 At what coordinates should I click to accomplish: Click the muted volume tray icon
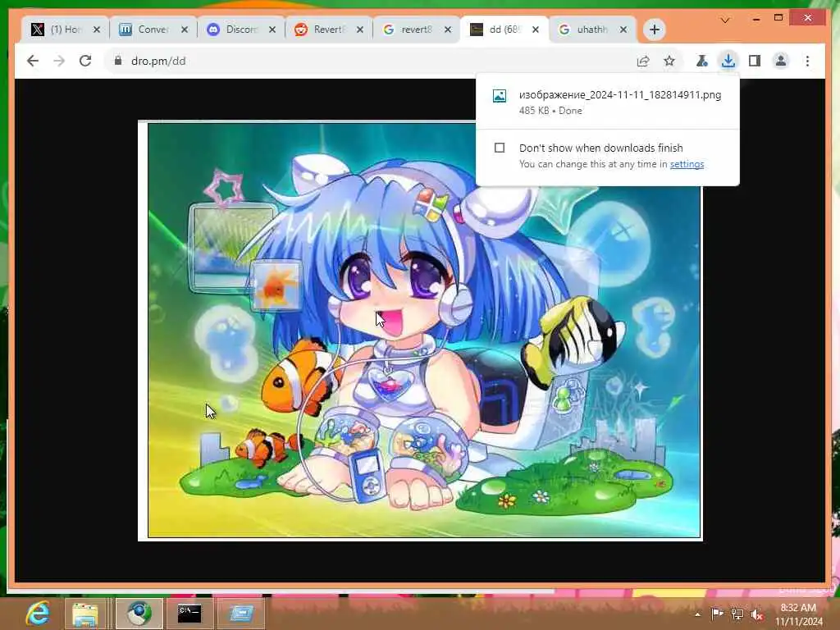point(757,614)
